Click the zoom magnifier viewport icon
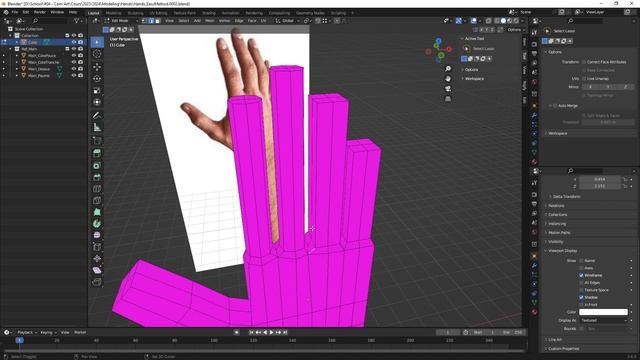This screenshot has height=360, width=640. 448,69
